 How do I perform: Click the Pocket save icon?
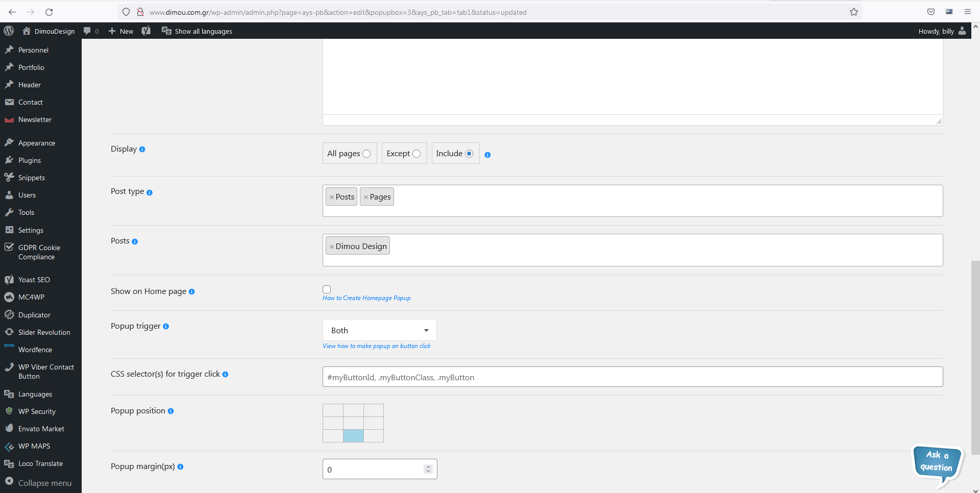click(931, 12)
